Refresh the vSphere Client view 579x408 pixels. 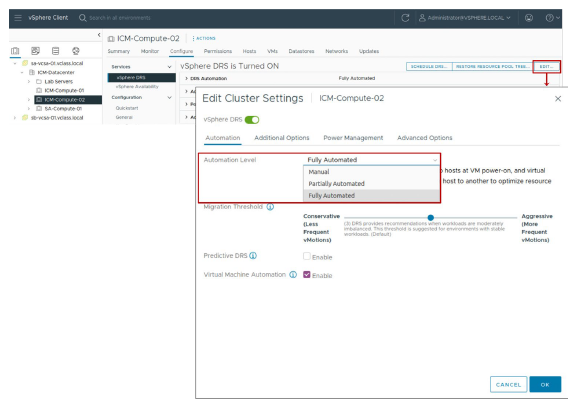click(405, 18)
